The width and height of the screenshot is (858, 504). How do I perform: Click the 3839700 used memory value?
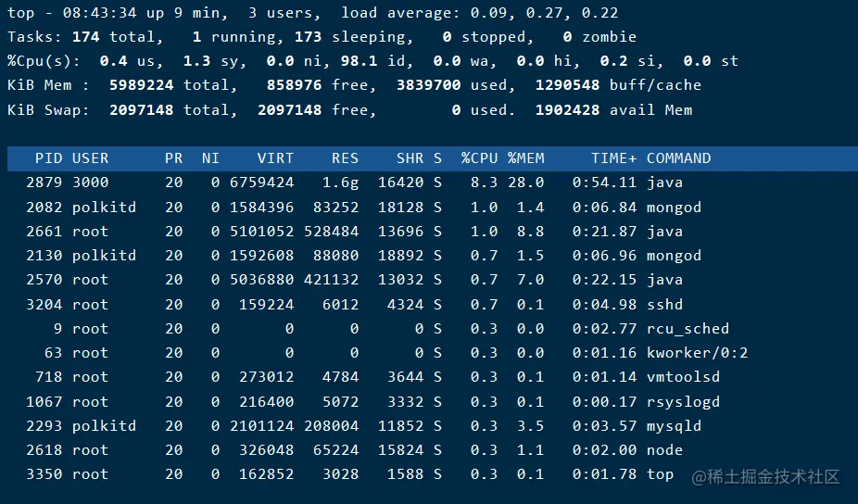428,85
